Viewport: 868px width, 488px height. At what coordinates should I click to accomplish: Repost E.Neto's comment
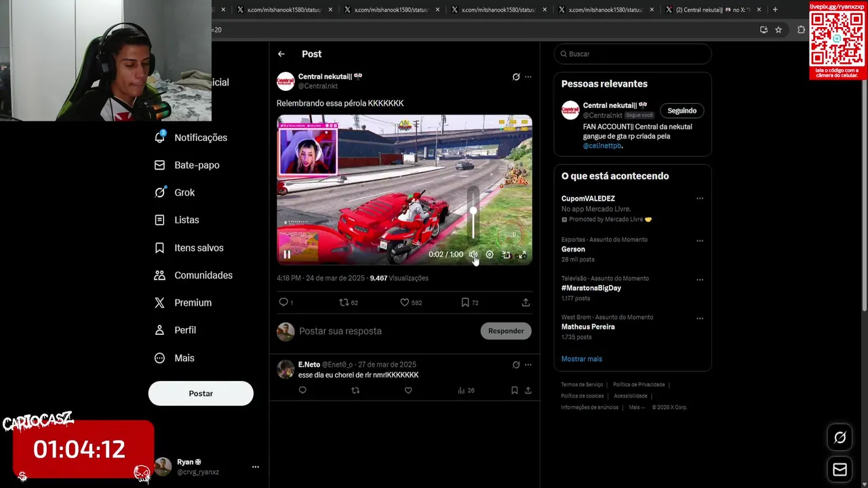[x=355, y=390]
